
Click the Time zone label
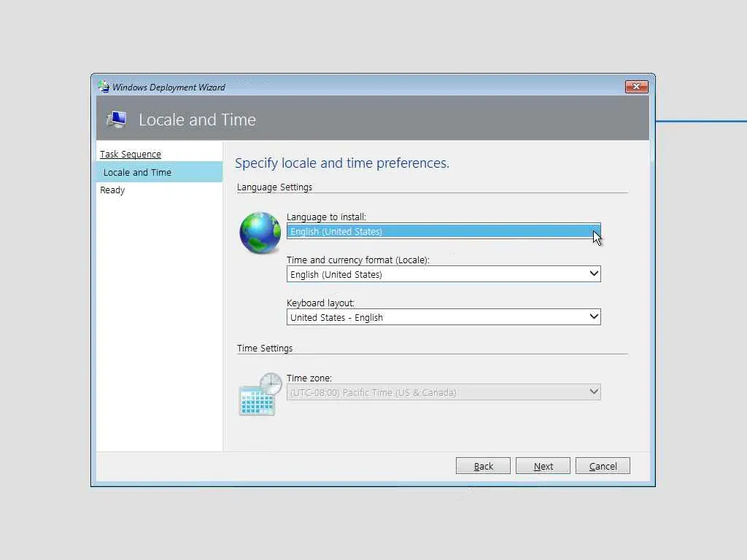(x=309, y=378)
